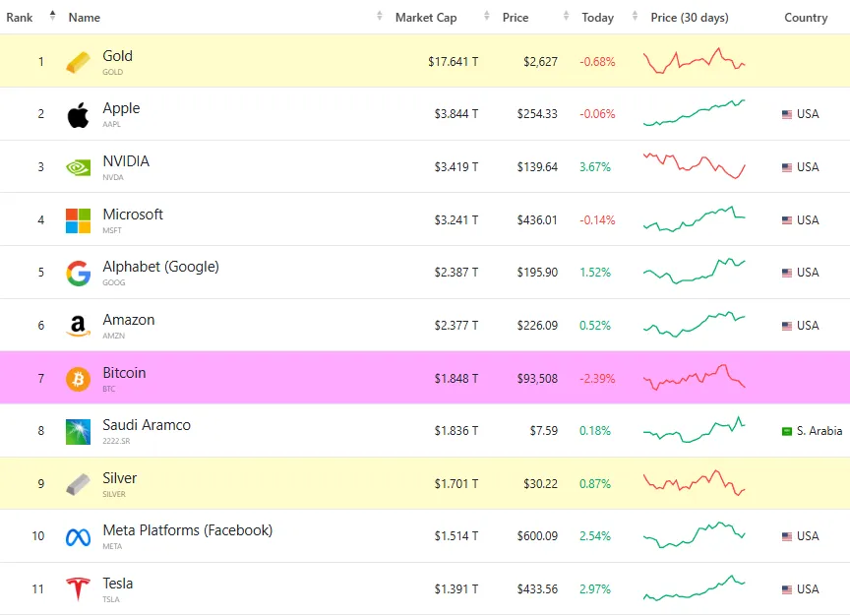Click the Silver bar icon
The image size is (850, 616).
(78, 484)
